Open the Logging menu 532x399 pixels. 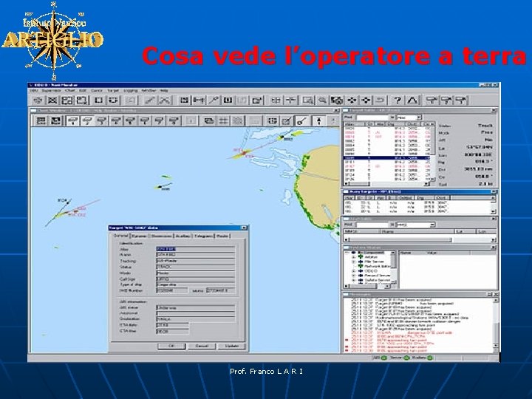coord(131,91)
